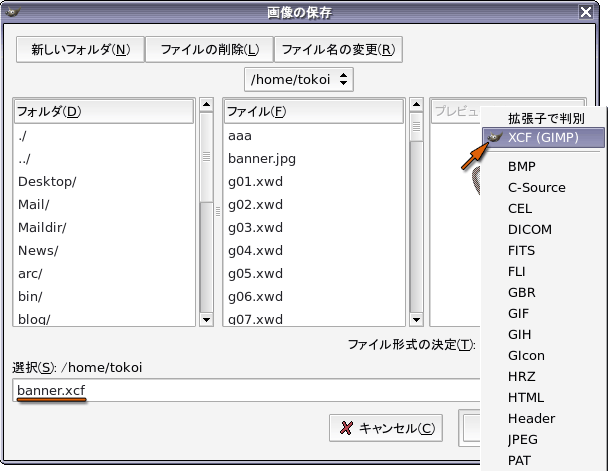Select Header file format
The image size is (608, 472).
pyautogui.click(x=544, y=418)
